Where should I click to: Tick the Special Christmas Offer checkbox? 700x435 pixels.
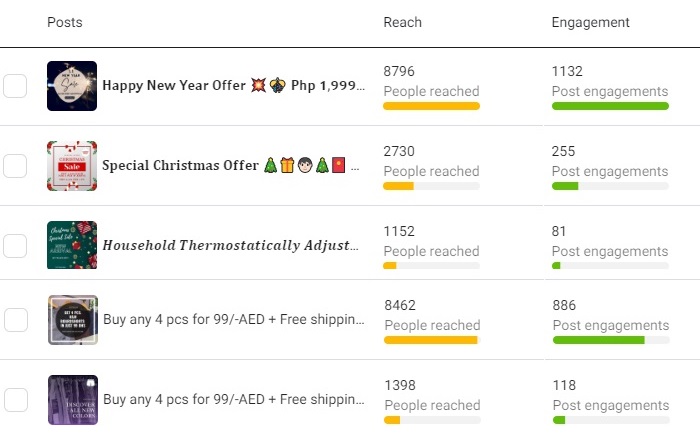coord(15,166)
